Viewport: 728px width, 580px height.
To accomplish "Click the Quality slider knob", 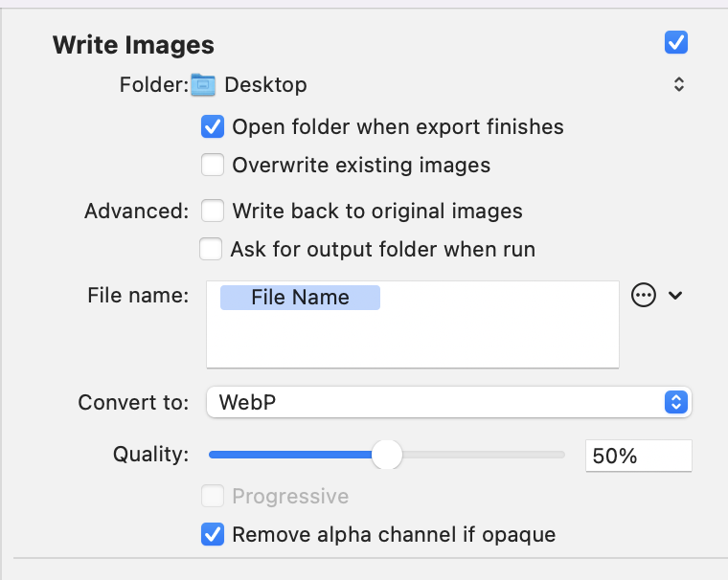I will [x=387, y=455].
